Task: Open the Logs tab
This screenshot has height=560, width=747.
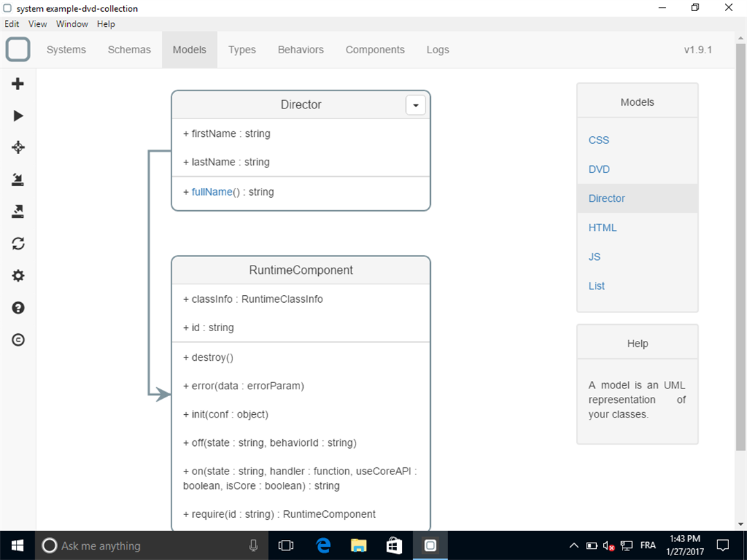Action: 438,50
